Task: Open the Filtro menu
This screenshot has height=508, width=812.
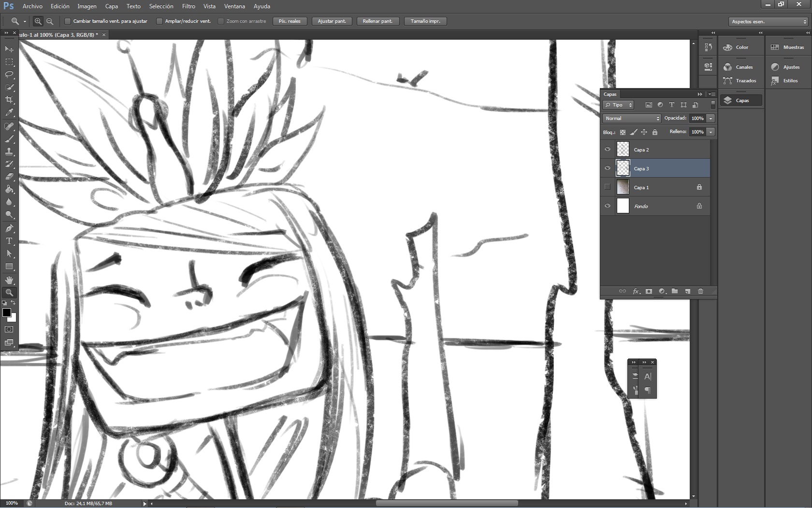Action: tap(188, 6)
